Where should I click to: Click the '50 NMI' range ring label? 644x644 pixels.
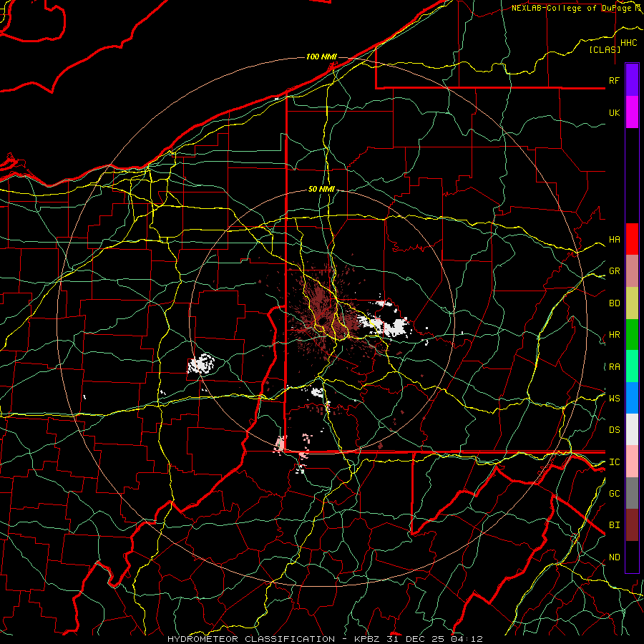[321, 190]
